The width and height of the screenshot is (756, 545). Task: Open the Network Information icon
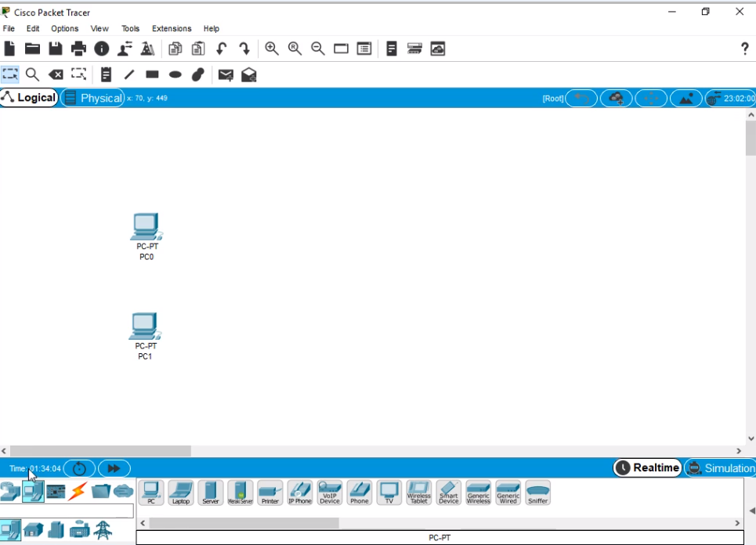tap(101, 49)
